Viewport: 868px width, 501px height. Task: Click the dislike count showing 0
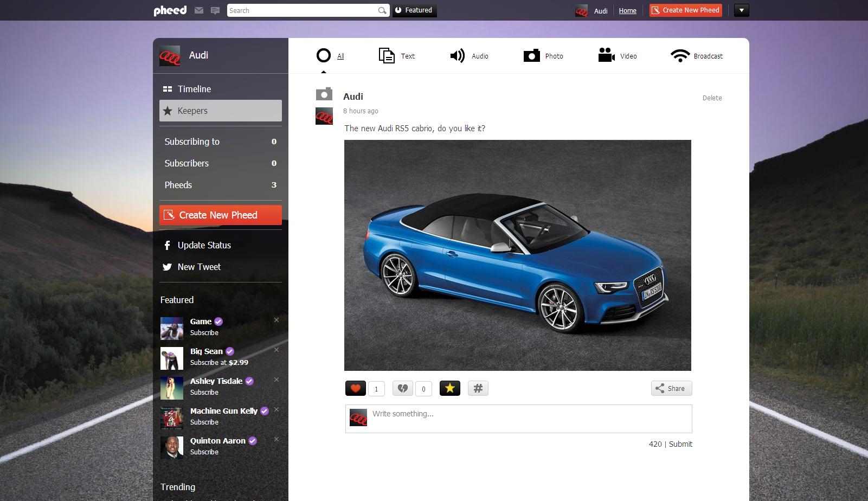point(423,389)
